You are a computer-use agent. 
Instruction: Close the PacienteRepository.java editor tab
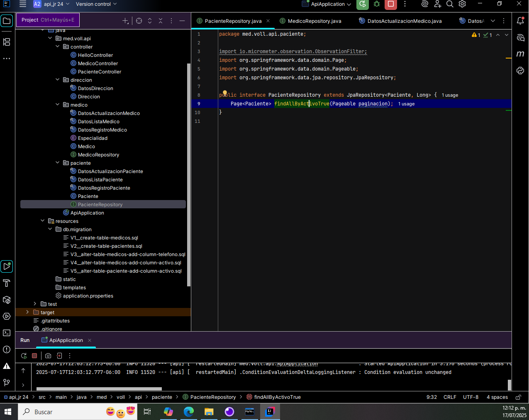pyautogui.click(x=268, y=21)
